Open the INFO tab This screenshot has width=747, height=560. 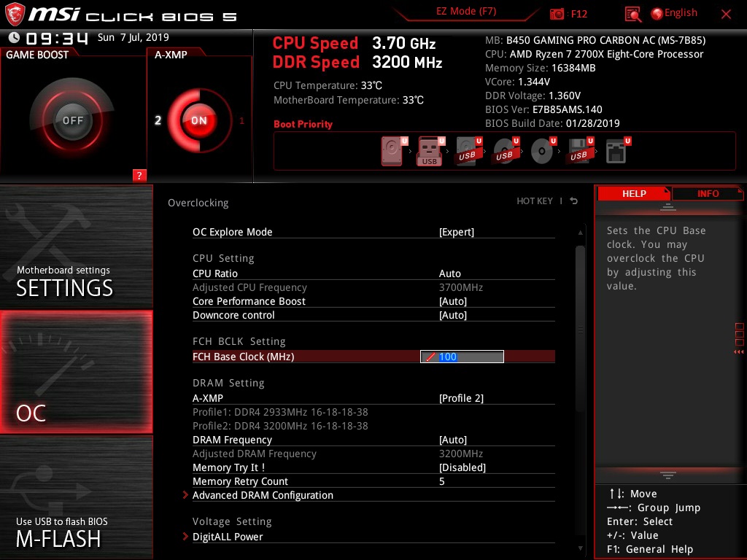708,194
